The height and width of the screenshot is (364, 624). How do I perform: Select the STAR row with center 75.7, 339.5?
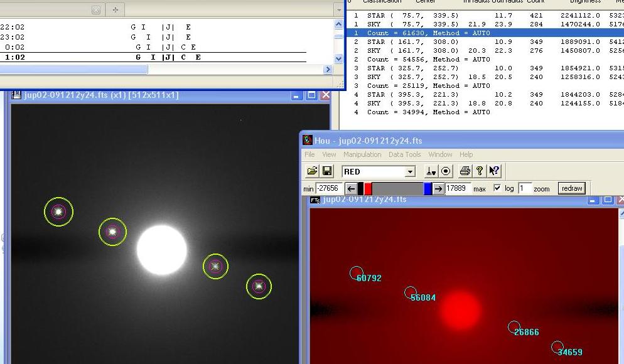(485, 16)
